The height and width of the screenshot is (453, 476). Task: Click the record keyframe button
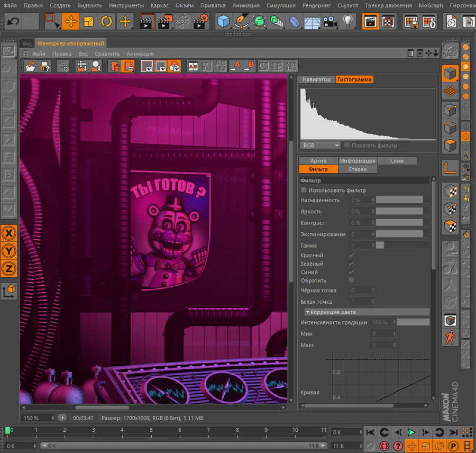tap(384, 446)
